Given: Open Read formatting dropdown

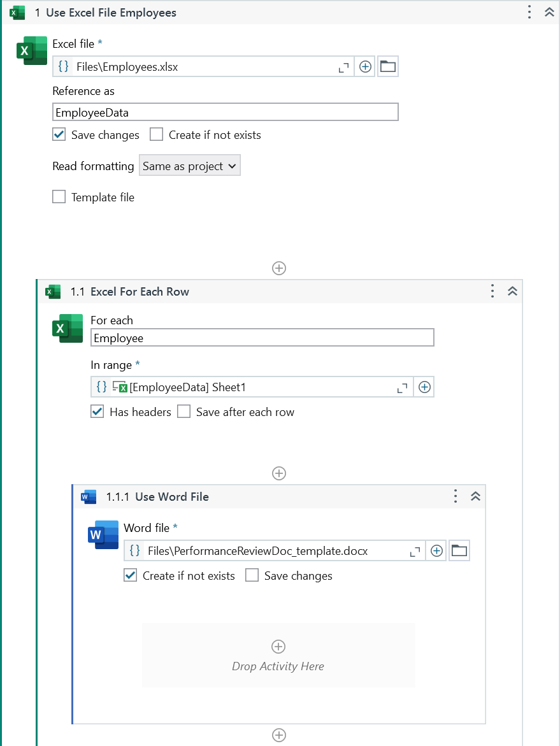Looking at the screenshot, I should click(189, 166).
